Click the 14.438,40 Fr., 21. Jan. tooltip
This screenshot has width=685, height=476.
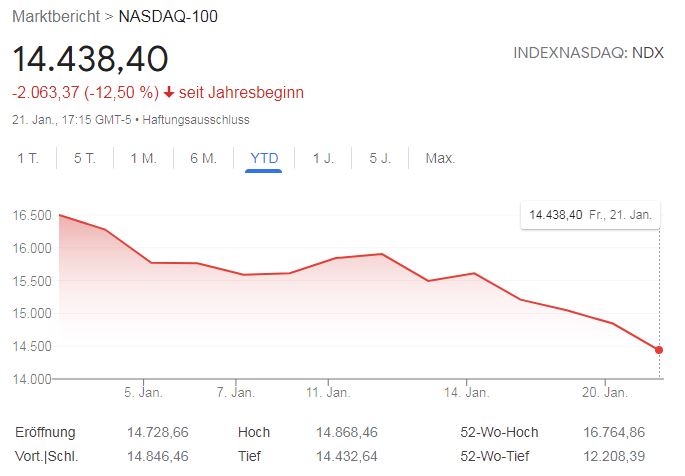(590, 215)
